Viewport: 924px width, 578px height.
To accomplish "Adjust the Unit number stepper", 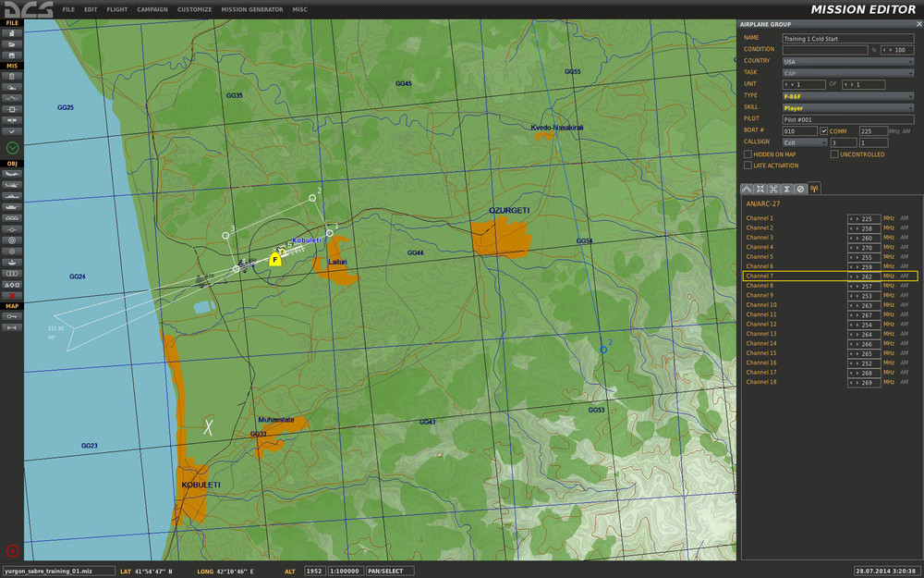I will [804, 84].
